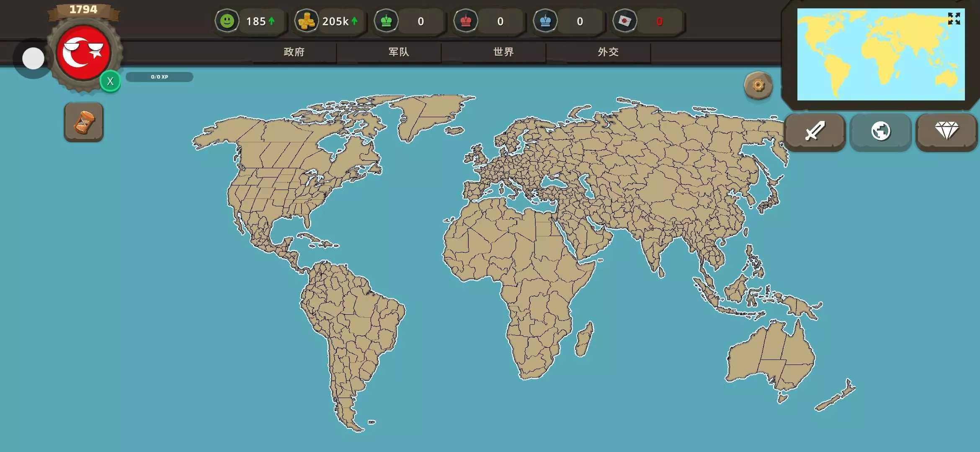Image resolution: width=980 pixels, height=452 pixels.
Task: Click the flag card counter icon
Action: coord(625,21)
